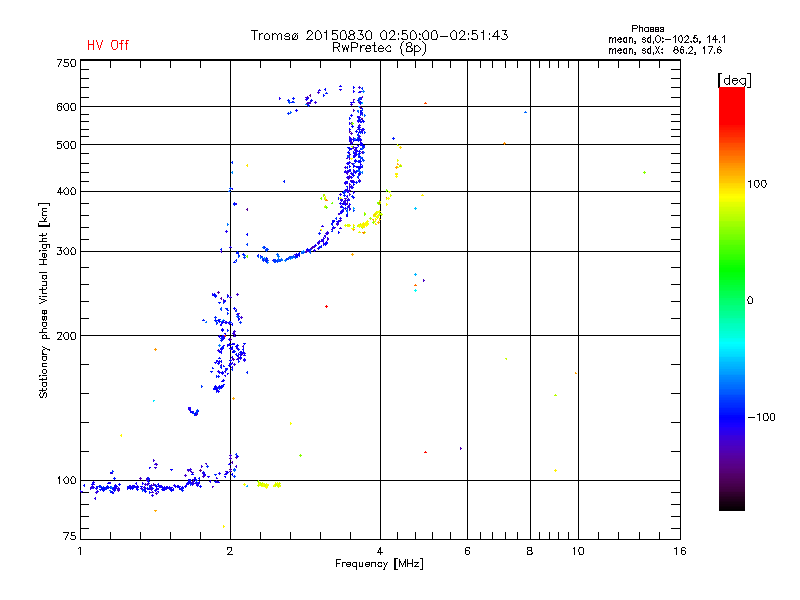Screen dimensions: 800x600
Task: Click the 'mean, sd,O:-102.5, 14.1' statistic
Action: tap(667, 39)
